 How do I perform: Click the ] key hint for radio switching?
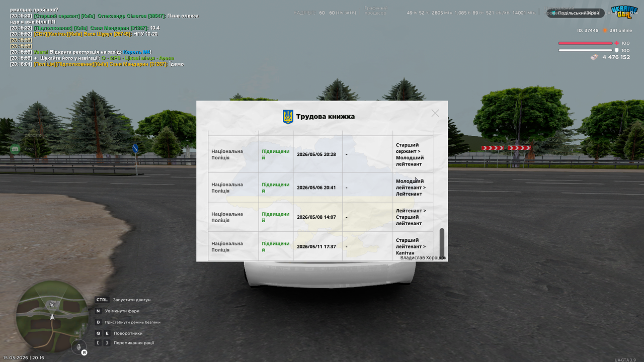107,342
